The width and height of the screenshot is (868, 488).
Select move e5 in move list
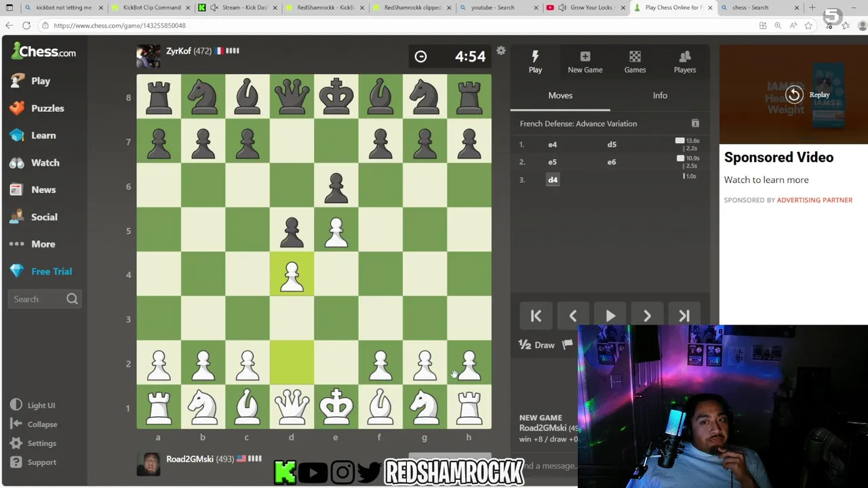point(552,162)
